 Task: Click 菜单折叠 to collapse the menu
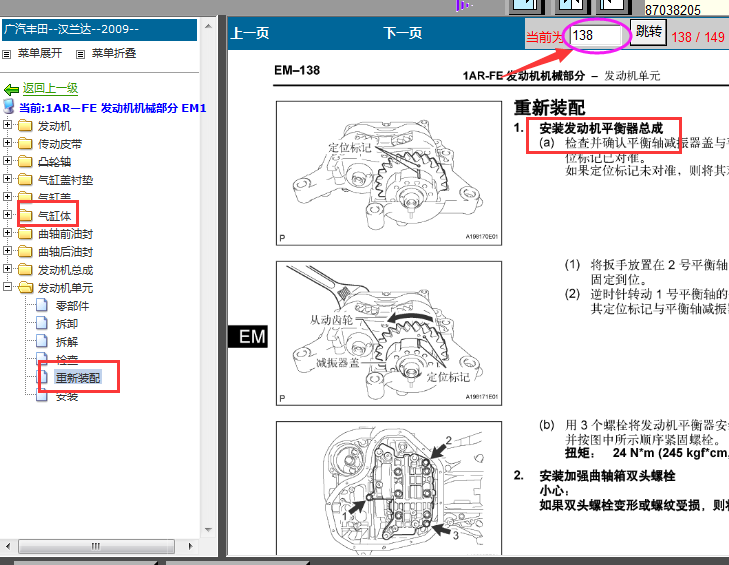114,53
